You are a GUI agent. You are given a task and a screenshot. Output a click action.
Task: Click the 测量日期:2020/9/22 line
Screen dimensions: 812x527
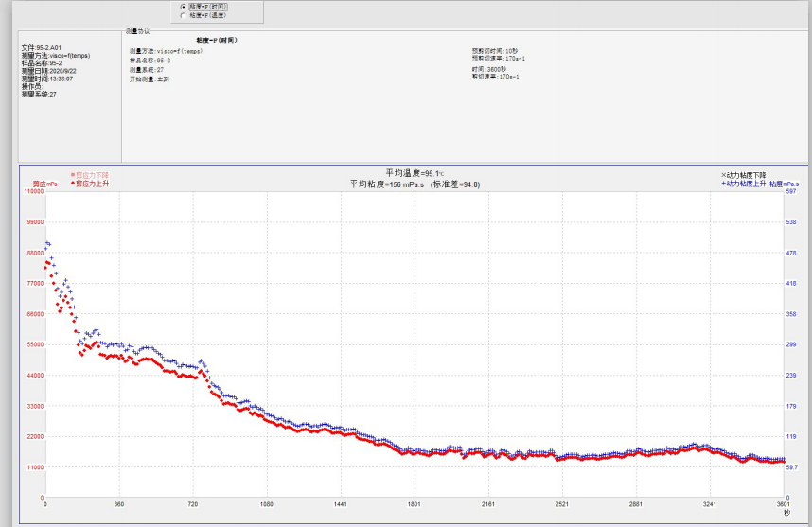click(48, 71)
